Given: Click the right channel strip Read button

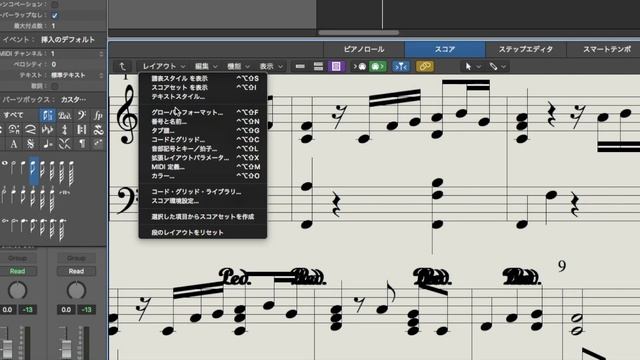Looking at the screenshot, I should pyautogui.click(x=76, y=271).
